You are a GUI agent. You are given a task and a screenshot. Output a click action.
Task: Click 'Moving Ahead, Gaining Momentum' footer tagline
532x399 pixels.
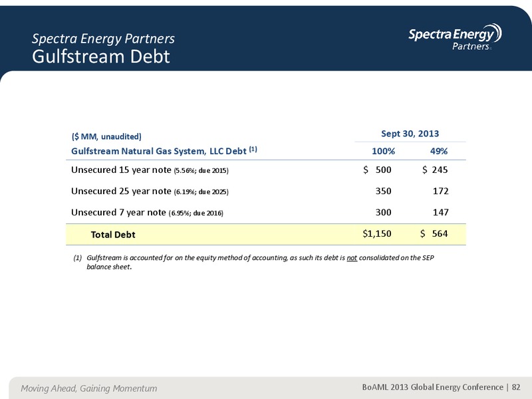tap(89, 388)
